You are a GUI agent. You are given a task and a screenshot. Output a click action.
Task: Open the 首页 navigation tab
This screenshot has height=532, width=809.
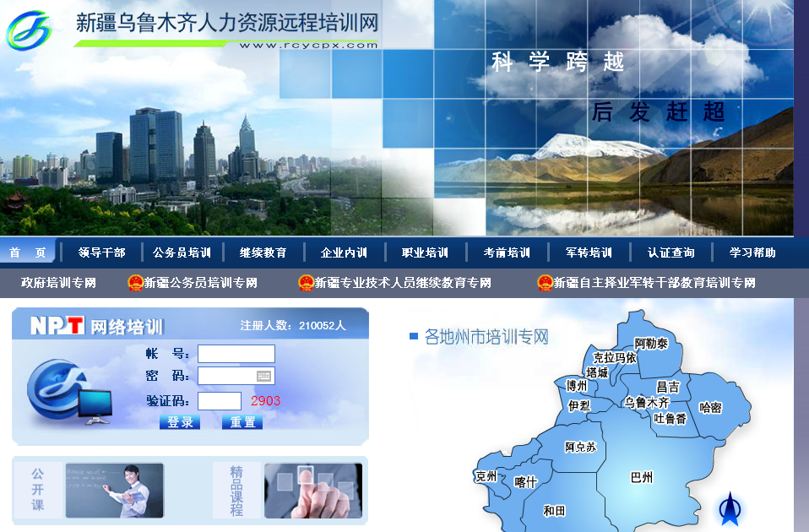pyautogui.click(x=28, y=252)
